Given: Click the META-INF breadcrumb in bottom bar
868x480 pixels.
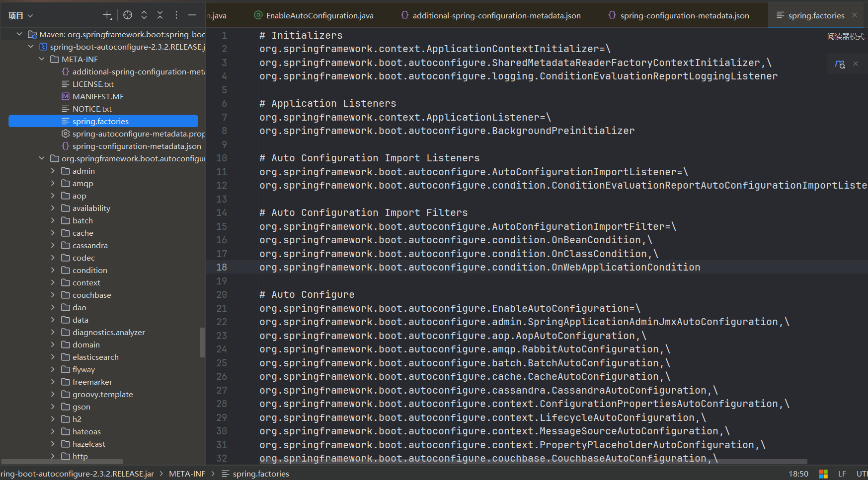Looking at the screenshot, I should [x=187, y=474].
